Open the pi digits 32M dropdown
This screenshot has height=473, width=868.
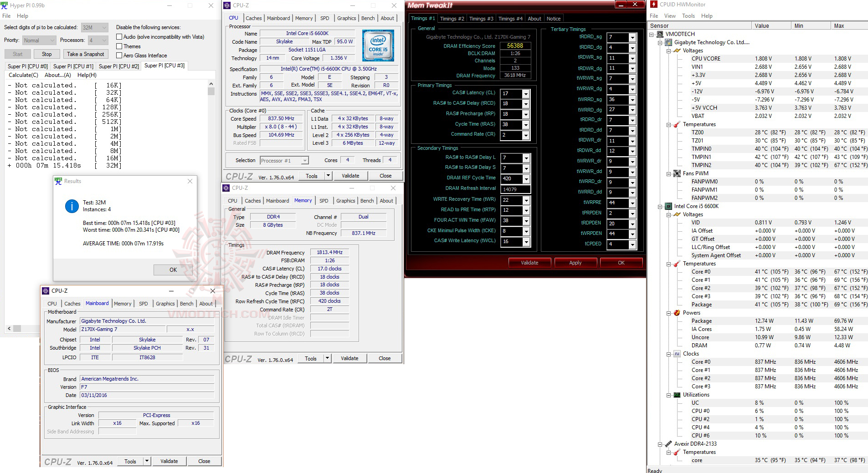click(95, 27)
